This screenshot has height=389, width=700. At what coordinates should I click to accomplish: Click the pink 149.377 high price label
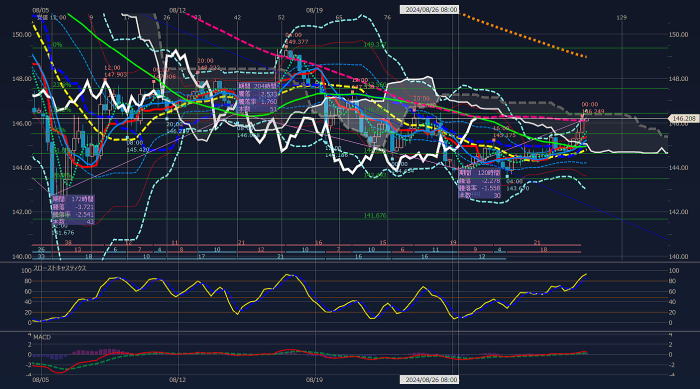coord(296,42)
